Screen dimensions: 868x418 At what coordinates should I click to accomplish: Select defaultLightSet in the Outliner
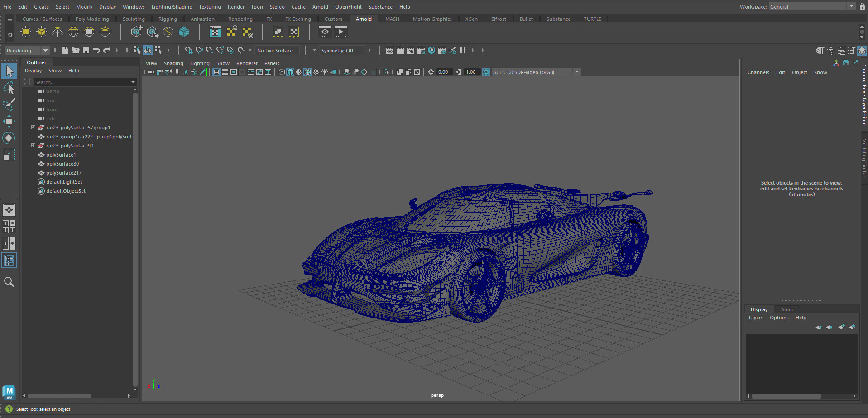63,182
